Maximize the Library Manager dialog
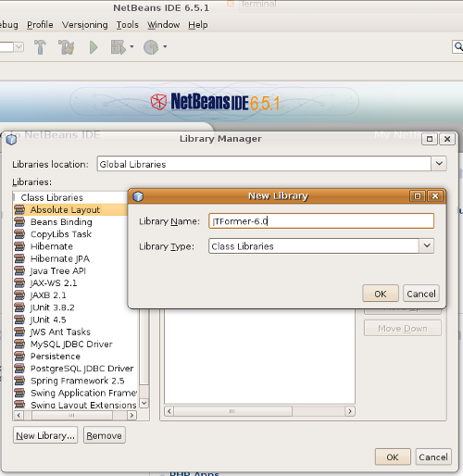463x476 pixels. coord(430,139)
